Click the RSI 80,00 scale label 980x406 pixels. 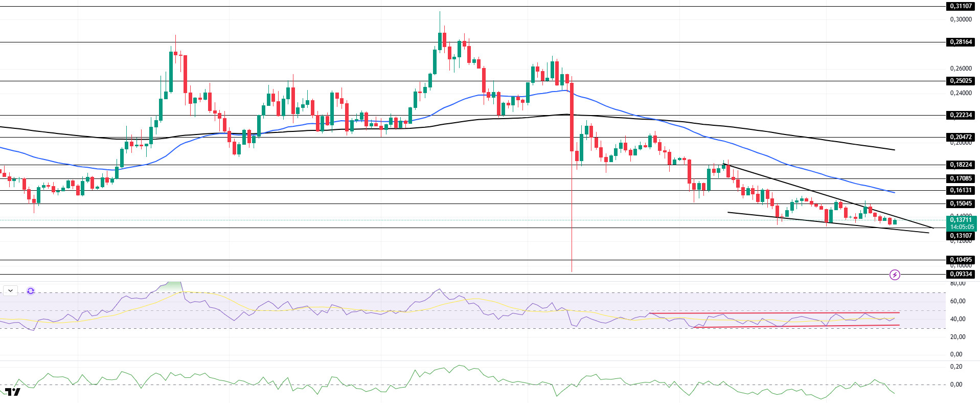958,283
